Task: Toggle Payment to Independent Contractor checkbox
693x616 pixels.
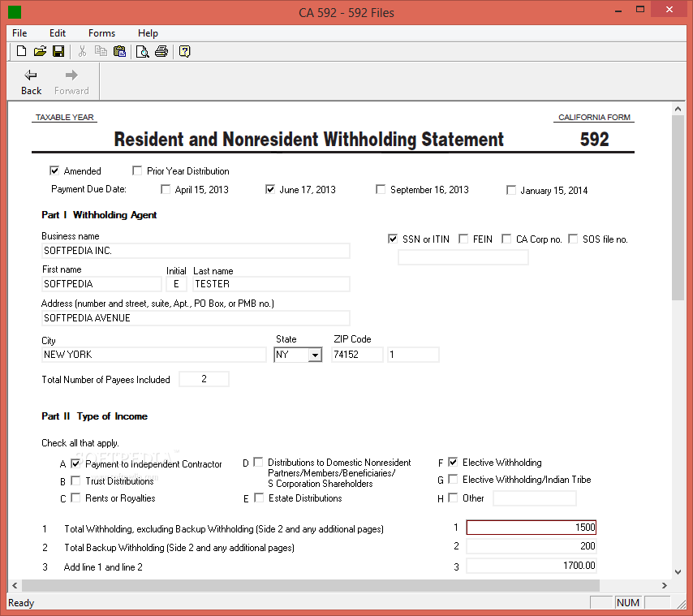Action: coord(76,463)
